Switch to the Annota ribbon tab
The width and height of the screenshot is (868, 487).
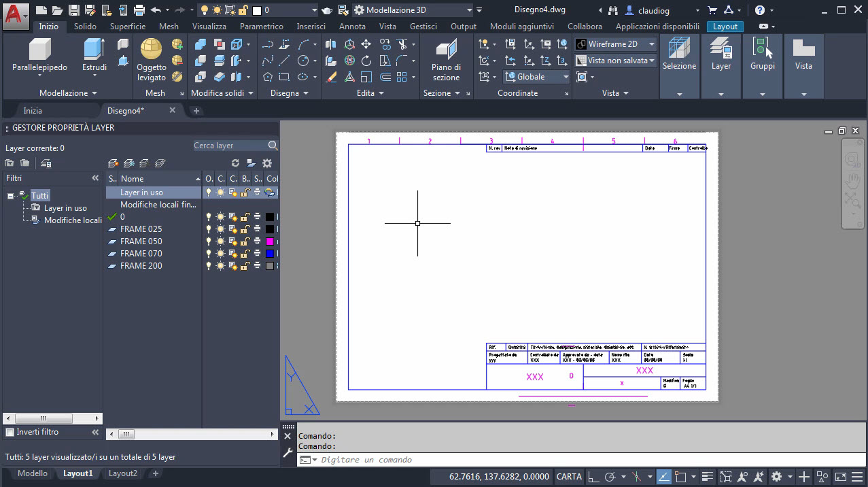coord(352,27)
